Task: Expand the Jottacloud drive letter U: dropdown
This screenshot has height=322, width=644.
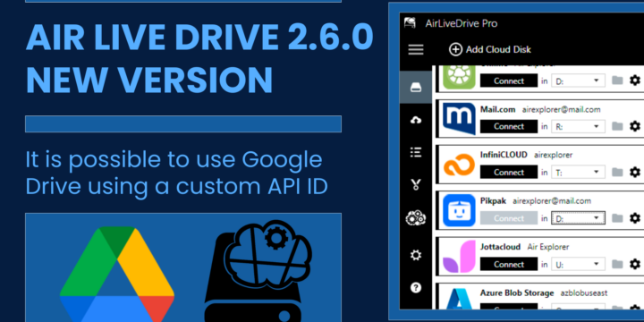Action: (x=578, y=264)
